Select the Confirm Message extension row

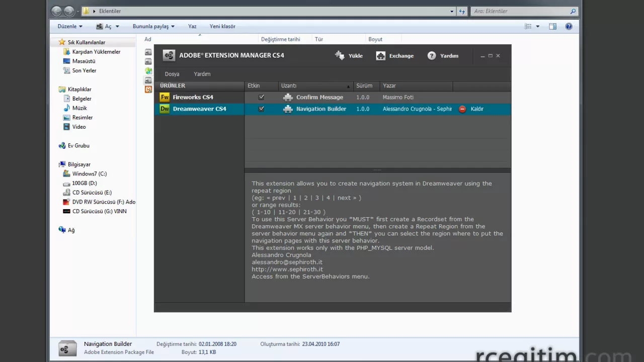(378, 97)
